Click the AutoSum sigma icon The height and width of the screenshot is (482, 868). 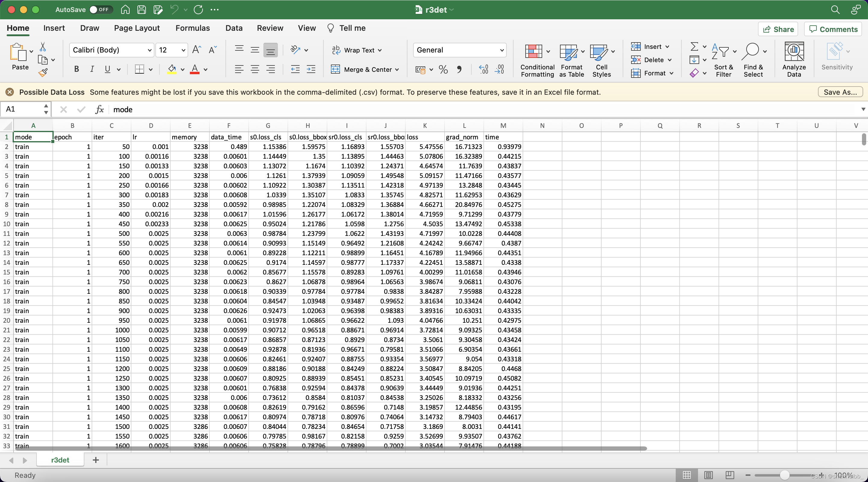(x=694, y=46)
